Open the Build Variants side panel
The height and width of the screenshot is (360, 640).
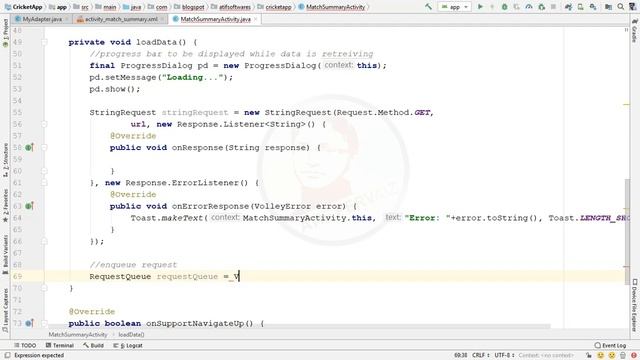5,255
